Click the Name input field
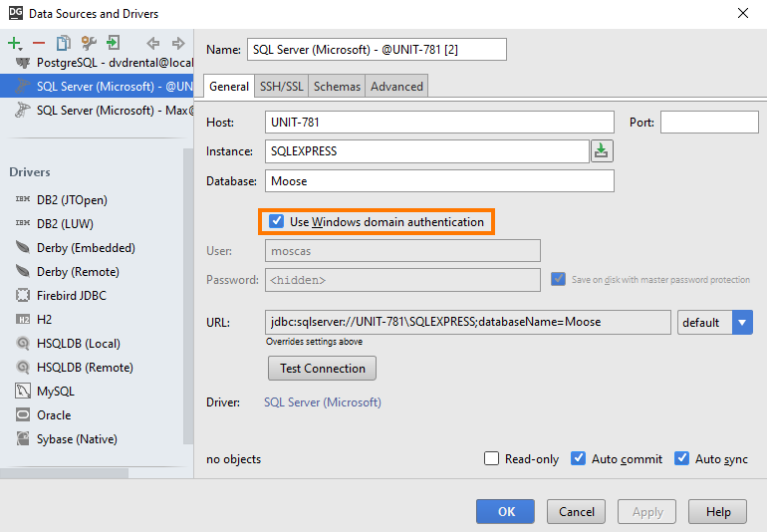Viewport: 767px width, 532px height. tap(377, 50)
